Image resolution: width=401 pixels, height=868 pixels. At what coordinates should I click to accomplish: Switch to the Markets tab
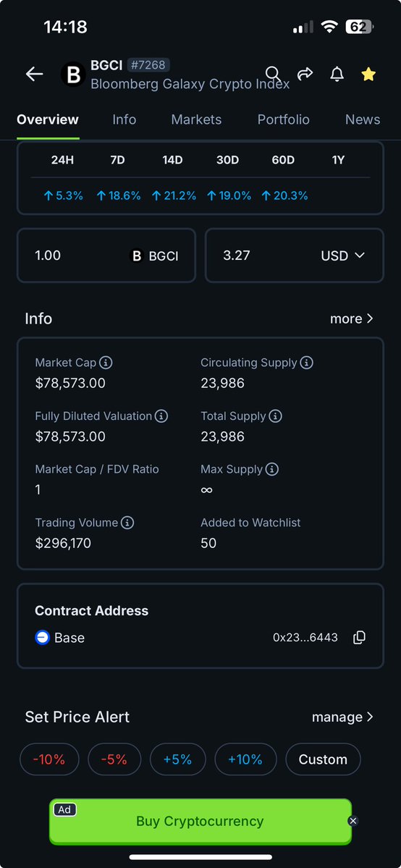coord(196,119)
